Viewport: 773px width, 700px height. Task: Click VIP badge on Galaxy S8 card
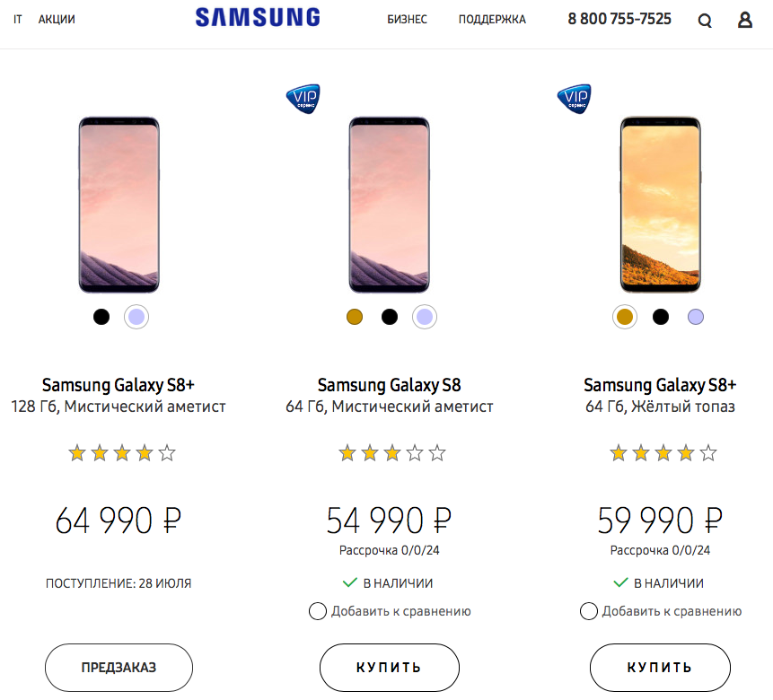pos(303,96)
